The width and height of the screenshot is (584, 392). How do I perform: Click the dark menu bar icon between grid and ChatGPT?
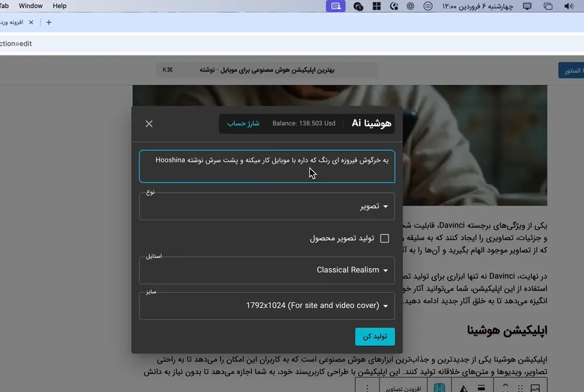coord(394,6)
